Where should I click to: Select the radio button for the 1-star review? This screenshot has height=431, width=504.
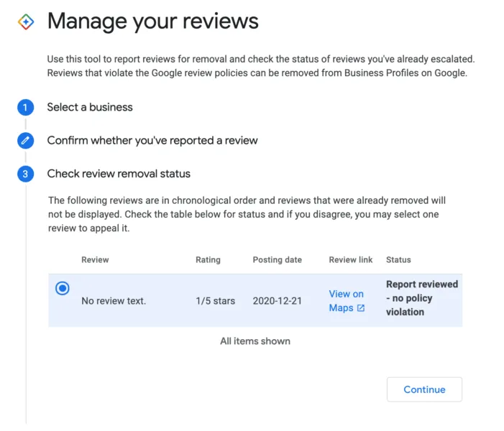click(x=63, y=288)
